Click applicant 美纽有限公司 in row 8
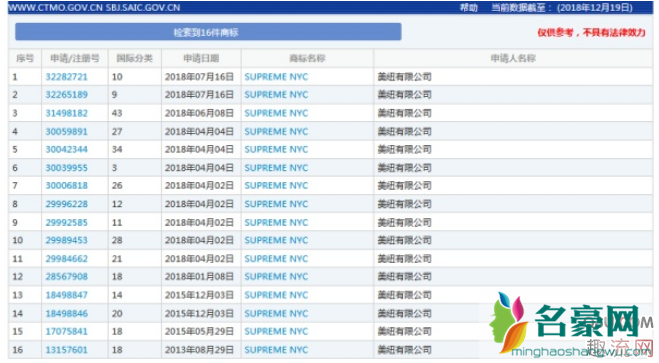This screenshot has height=363, width=659. pyautogui.click(x=404, y=204)
